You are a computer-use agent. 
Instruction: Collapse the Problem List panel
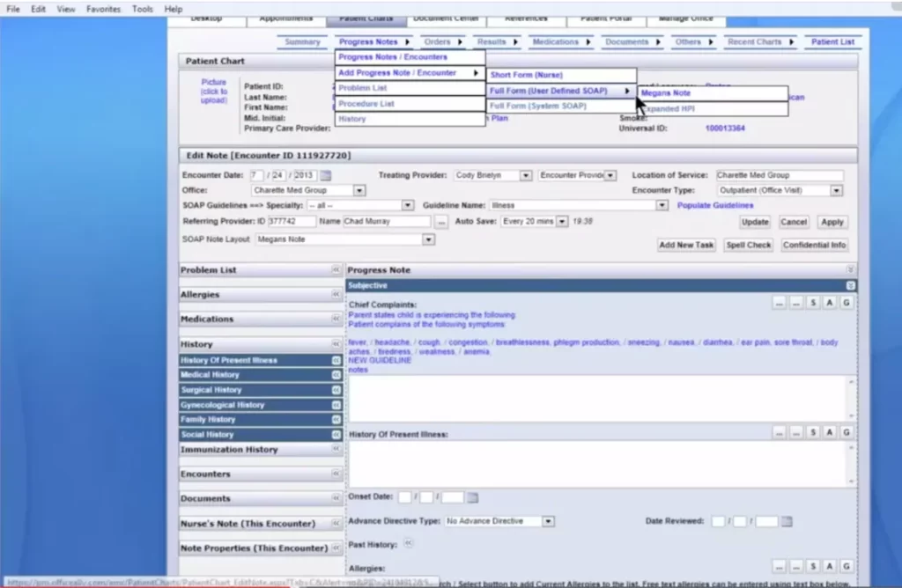coord(336,269)
